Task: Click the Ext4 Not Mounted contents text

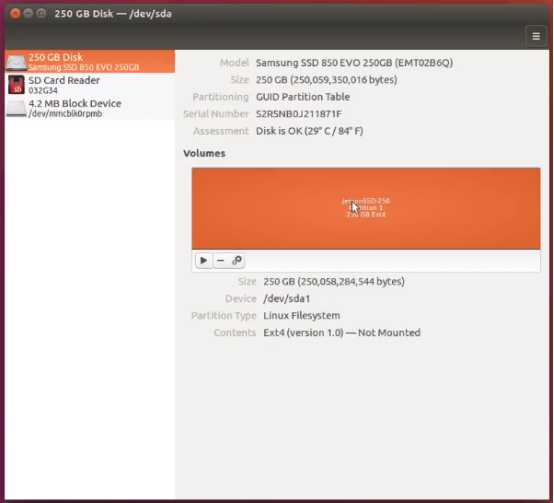Action: click(x=342, y=333)
